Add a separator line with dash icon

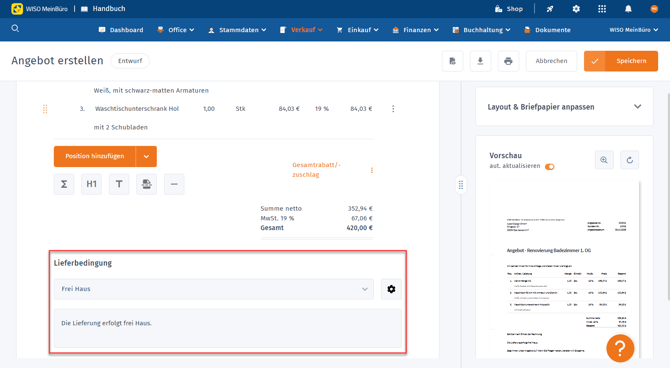point(174,184)
